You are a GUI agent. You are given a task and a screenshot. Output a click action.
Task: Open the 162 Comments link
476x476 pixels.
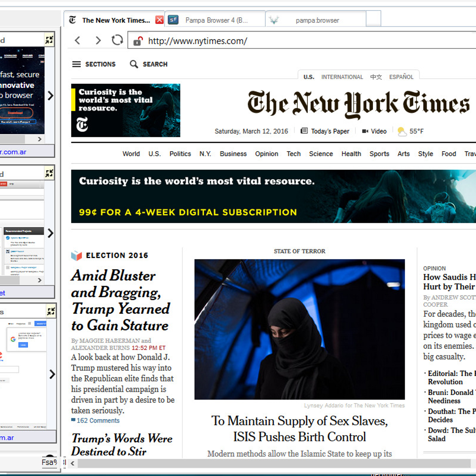(x=95, y=420)
